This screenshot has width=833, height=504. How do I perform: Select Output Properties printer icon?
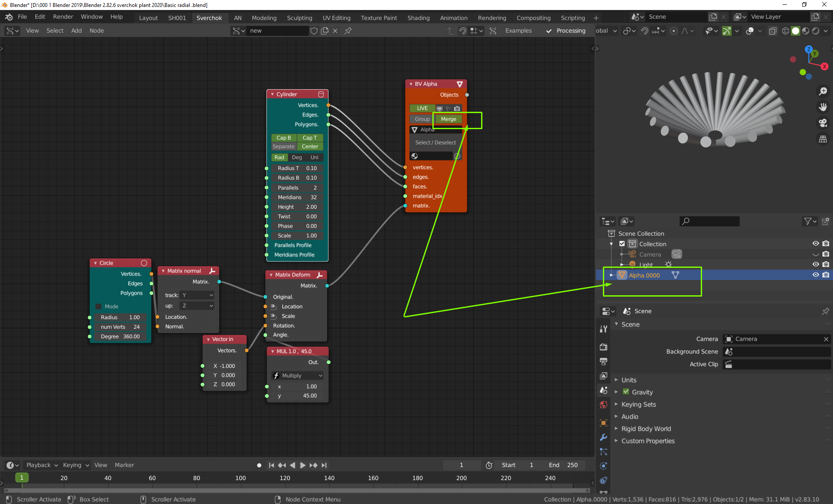pos(603,361)
